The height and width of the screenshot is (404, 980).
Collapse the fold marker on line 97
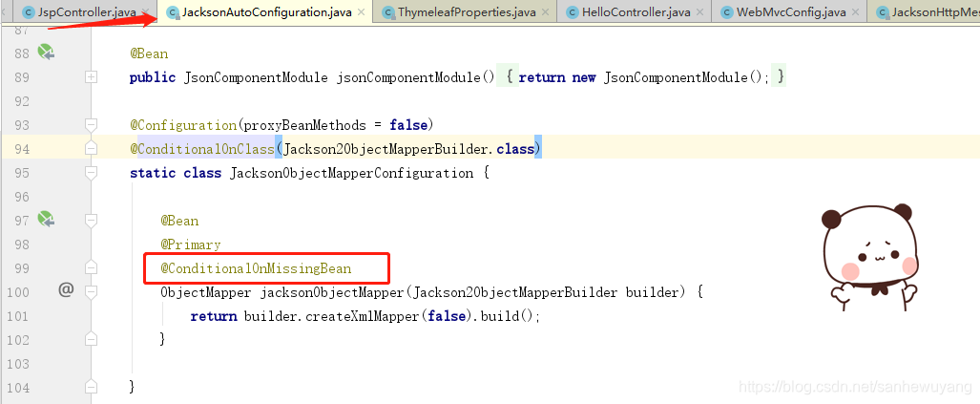click(92, 220)
